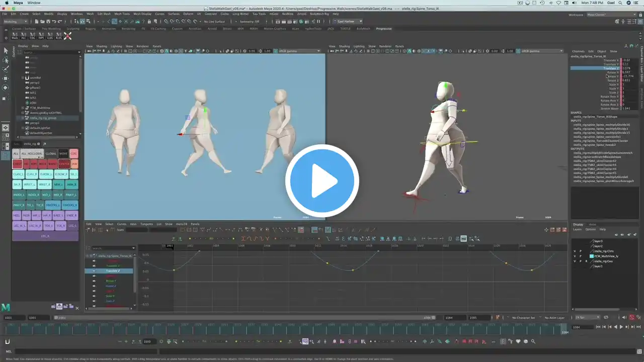The image size is (644, 362).
Task: Click the red X shelf icon
Action: (x=67, y=36)
